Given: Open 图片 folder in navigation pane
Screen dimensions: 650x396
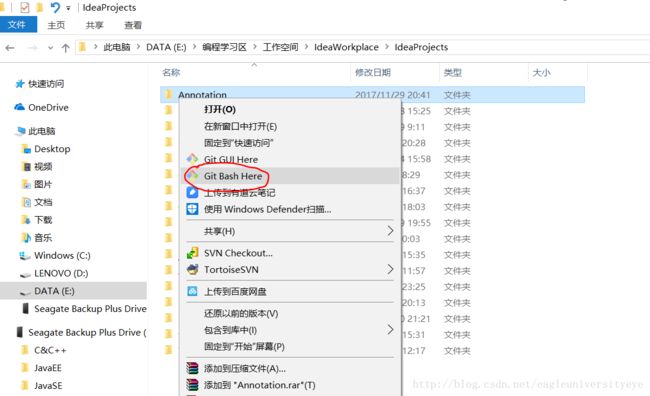Looking at the screenshot, I should pyautogui.click(x=43, y=185).
